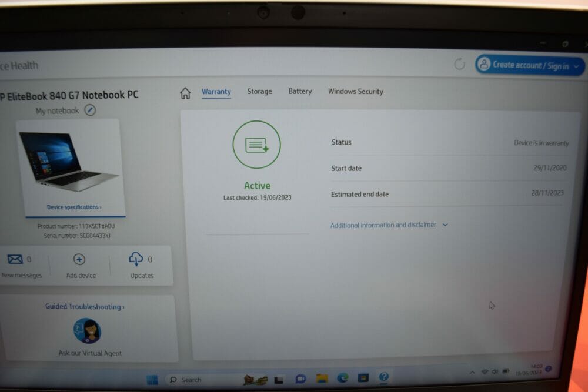Expand Additional information and disclaimer
The width and height of the screenshot is (588, 392).
(389, 225)
